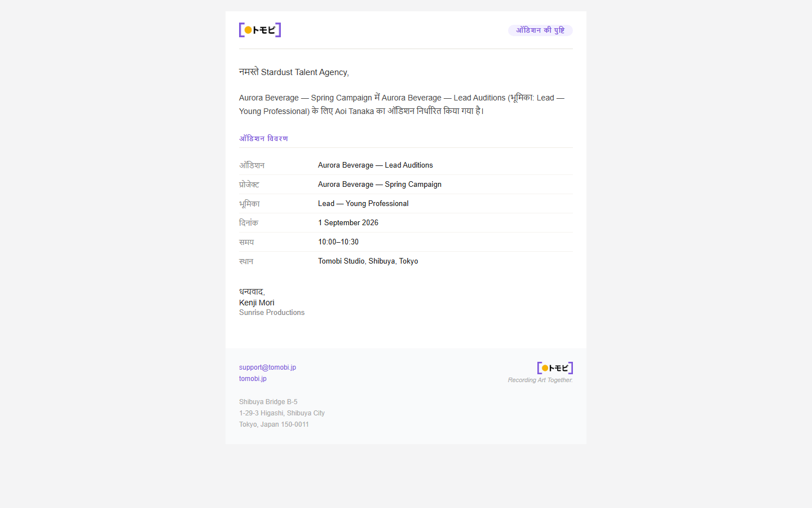The height and width of the screenshot is (508, 812).
Task: Click the Tomobi logo in the footer
Action: (x=555, y=368)
